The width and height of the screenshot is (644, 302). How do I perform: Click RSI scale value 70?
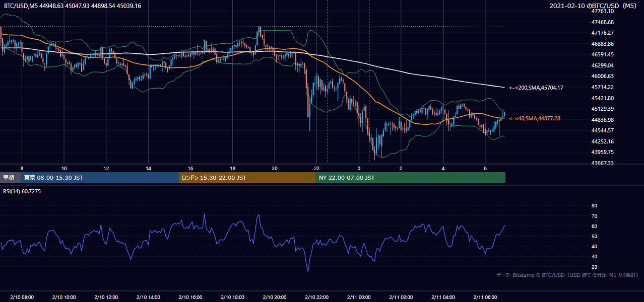[x=594, y=216]
